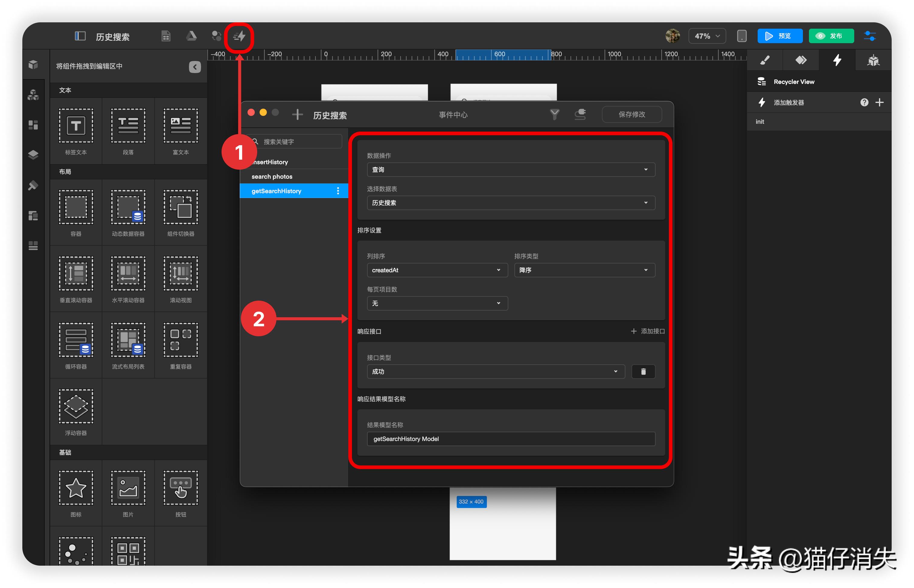Screen dimensions: 914x588
Task: Open the page document icon in top toolbar
Action: [166, 36]
